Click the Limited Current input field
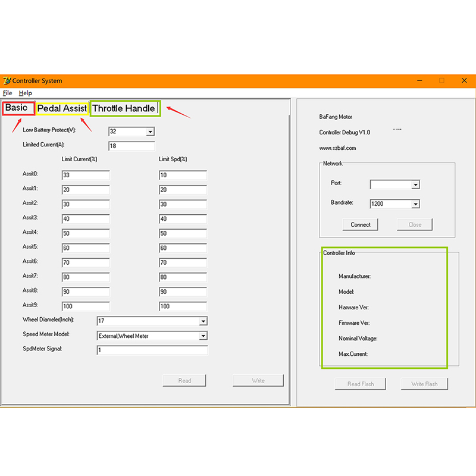The height and width of the screenshot is (476, 476). pyautogui.click(x=131, y=146)
